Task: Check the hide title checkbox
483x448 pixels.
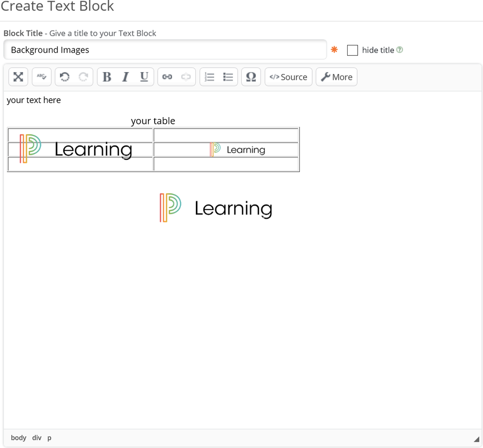Action: click(x=352, y=50)
